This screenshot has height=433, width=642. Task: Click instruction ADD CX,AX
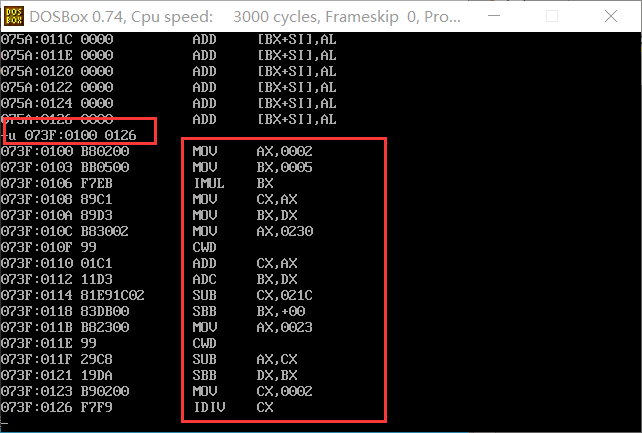click(x=245, y=263)
